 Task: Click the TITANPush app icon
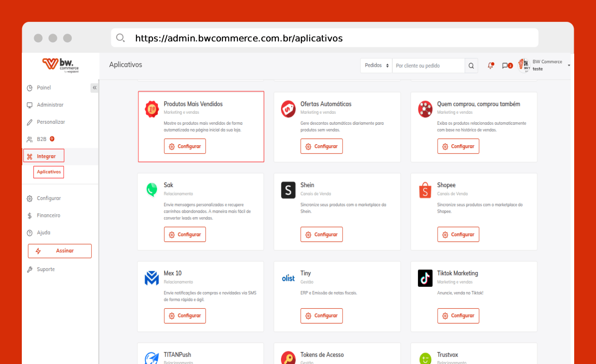pyautogui.click(x=152, y=358)
